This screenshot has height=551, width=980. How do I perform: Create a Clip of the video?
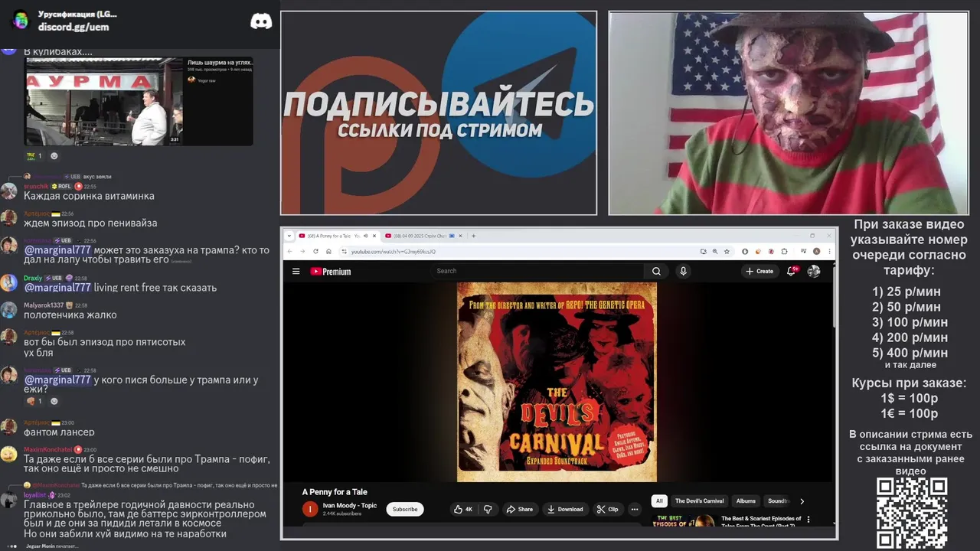click(x=607, y=509)
